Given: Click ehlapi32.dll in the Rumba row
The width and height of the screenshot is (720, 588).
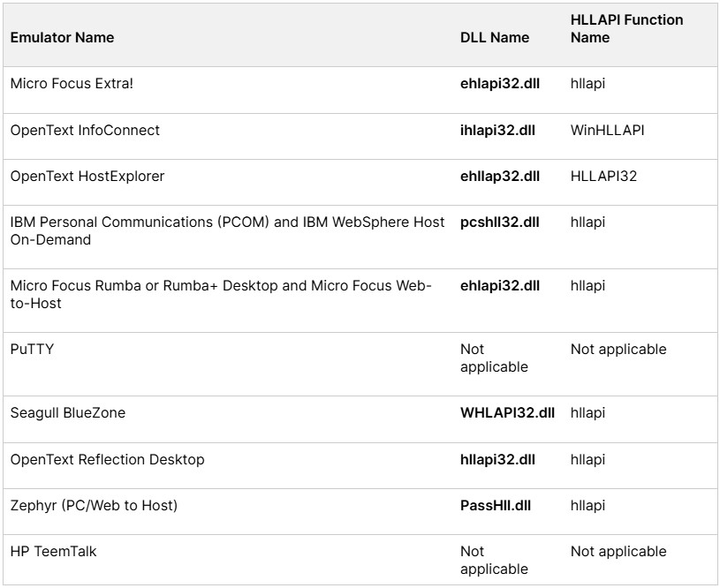Looking at the screenshot, I should (500, 285).
